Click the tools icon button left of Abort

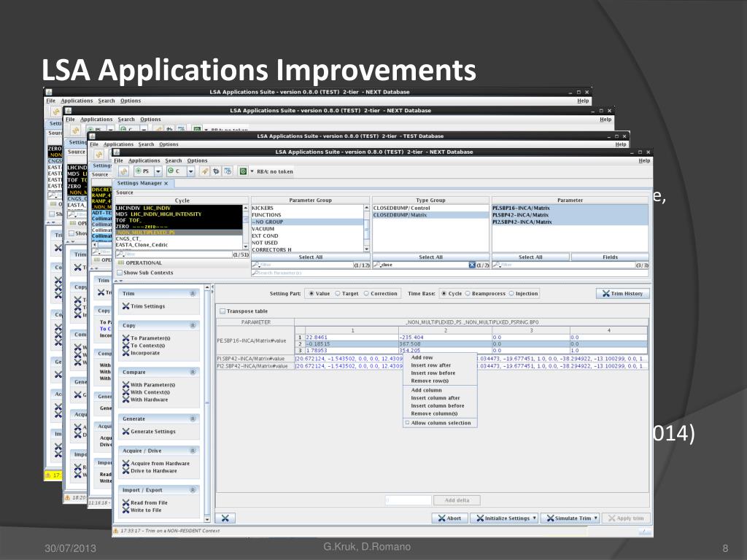click(225, 518)
